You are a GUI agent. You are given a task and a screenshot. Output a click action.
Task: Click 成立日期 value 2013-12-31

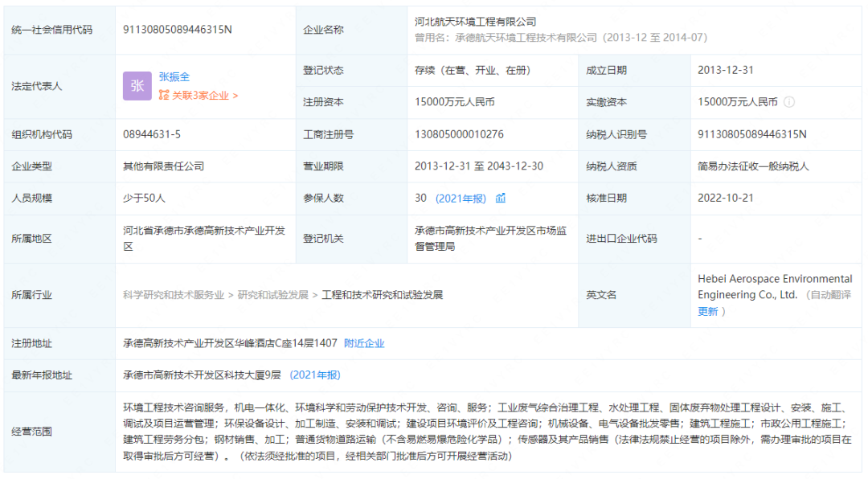pos(725,71)
